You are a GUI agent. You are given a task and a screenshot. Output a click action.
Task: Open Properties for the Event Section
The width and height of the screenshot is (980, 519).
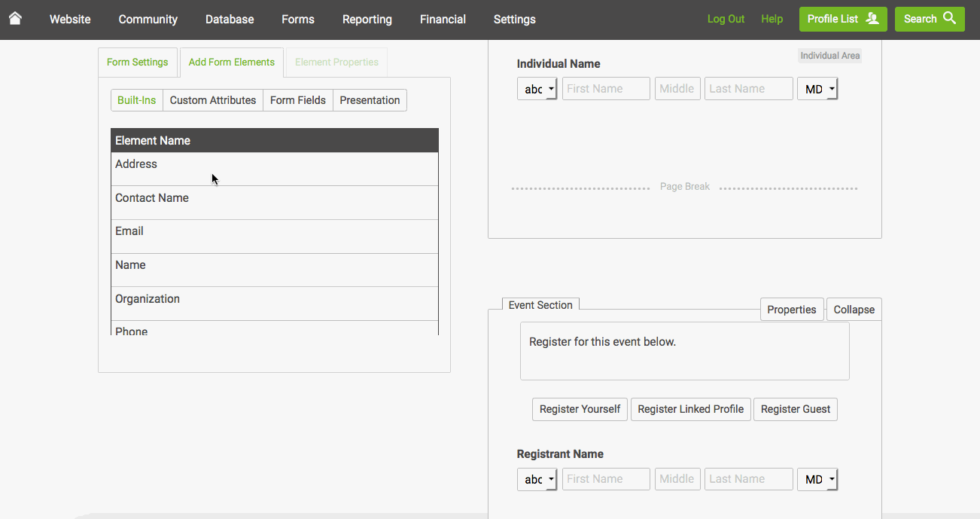click(x=792, y=309)
